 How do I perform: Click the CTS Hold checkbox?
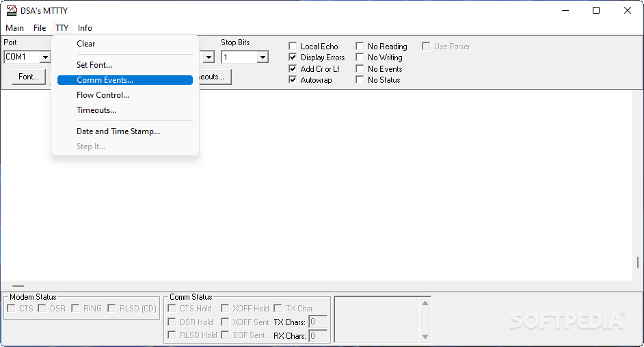tap(172, 309)
